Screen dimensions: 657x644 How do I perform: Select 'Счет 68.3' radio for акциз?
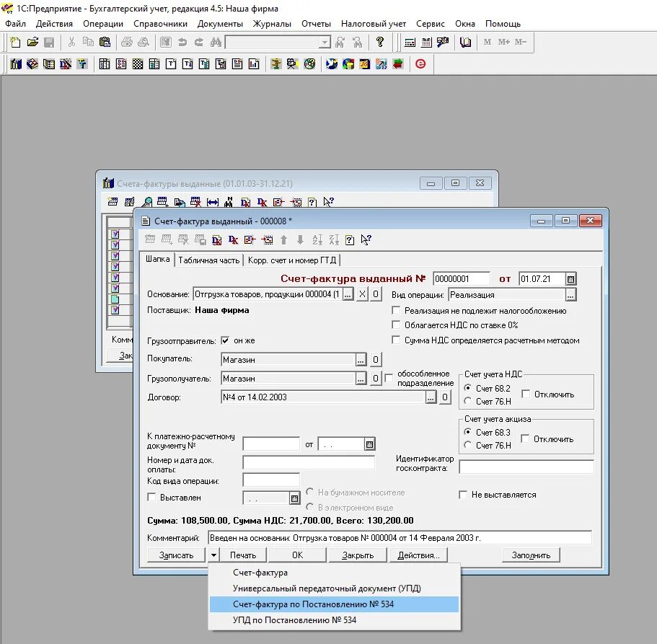pyautogui.click(x=467, y=431)
